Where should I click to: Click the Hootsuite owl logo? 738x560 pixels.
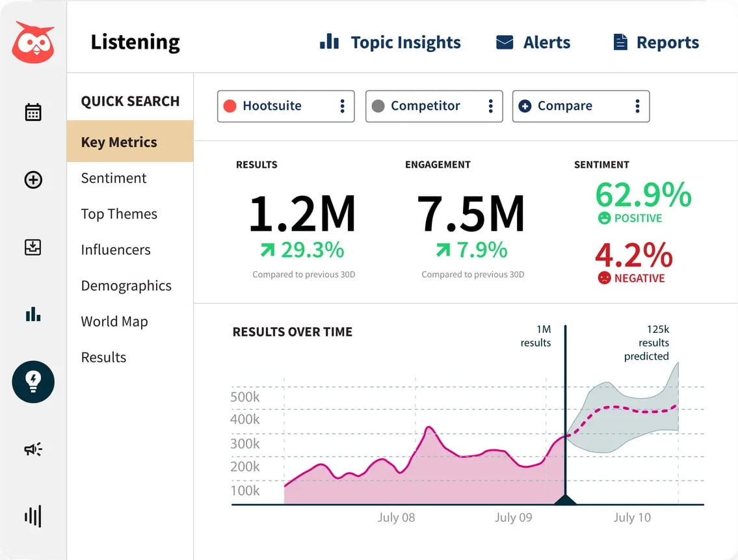[33, 42]
